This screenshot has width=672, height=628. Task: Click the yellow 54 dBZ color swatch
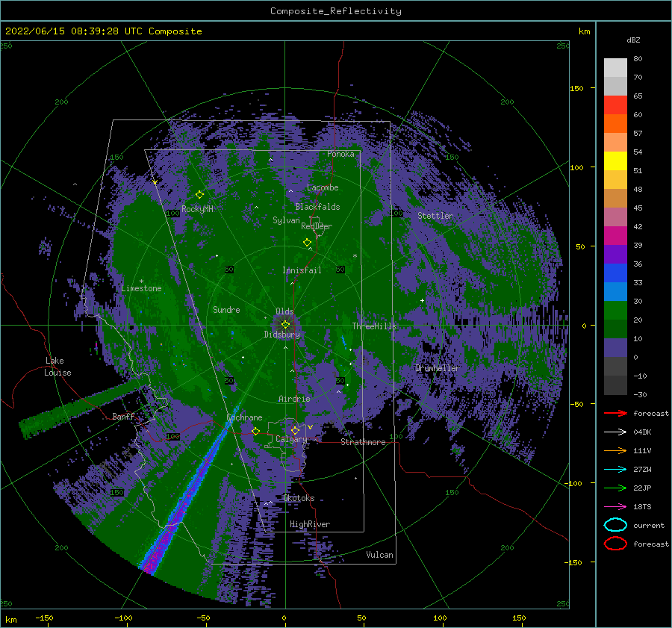615,161
